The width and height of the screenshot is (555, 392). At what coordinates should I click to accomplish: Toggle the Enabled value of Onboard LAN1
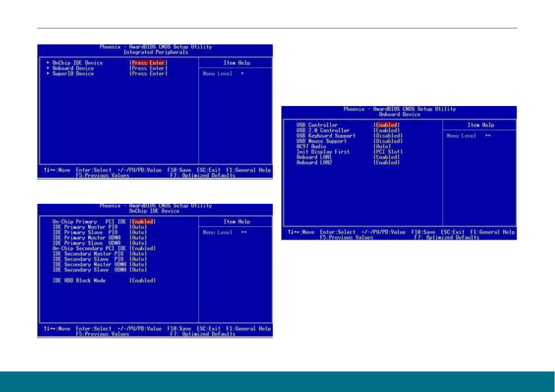click(387, 157)
